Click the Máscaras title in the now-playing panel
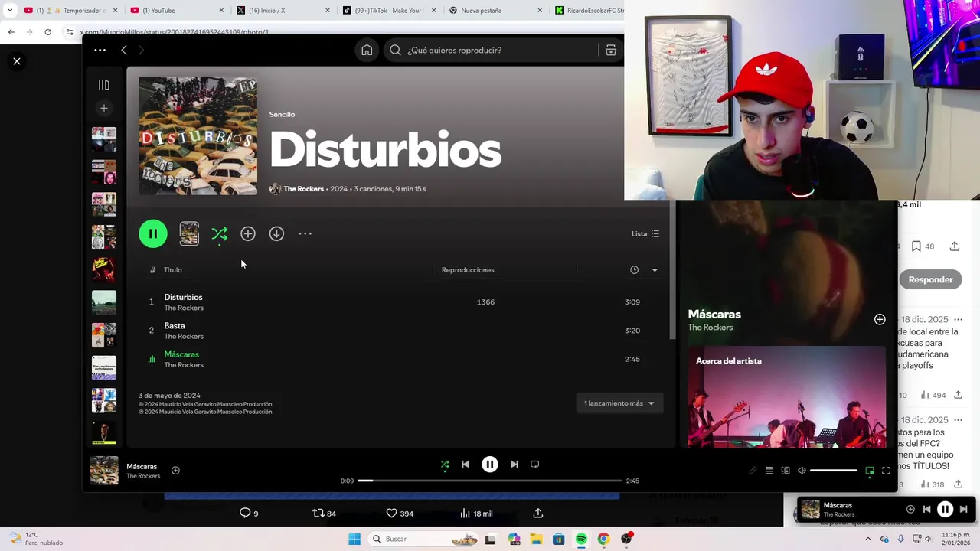 pos(714,314)
